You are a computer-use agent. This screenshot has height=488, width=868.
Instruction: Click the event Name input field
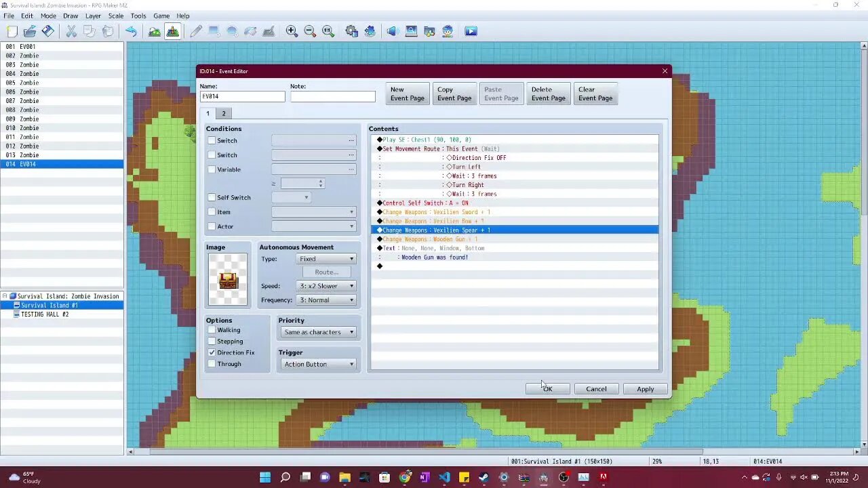[242, 96]
